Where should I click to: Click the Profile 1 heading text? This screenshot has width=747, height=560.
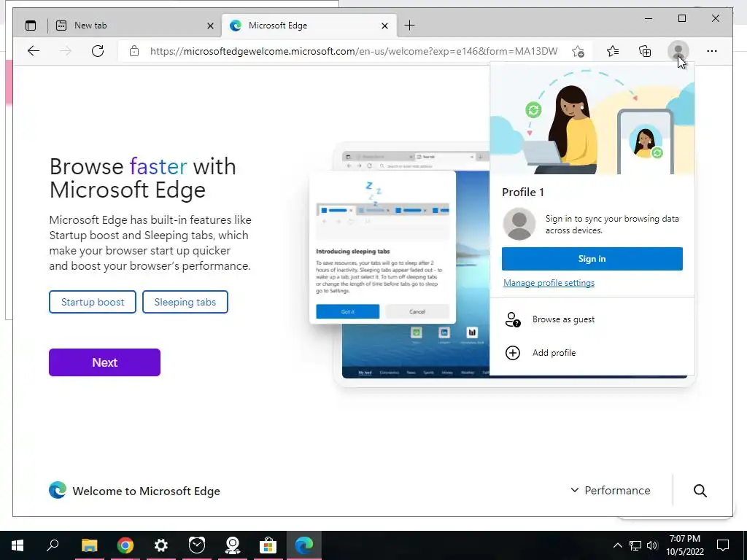pyautogui.click(x=522, y=192)
